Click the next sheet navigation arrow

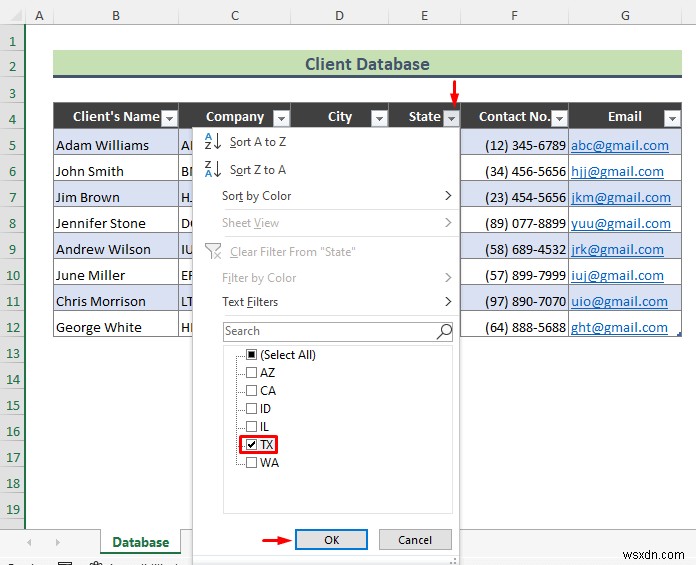(x=58, y=542)
